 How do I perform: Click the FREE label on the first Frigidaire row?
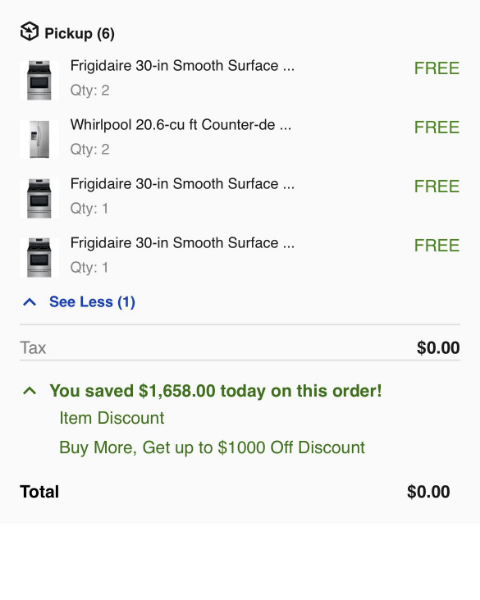tap(437, 68)
